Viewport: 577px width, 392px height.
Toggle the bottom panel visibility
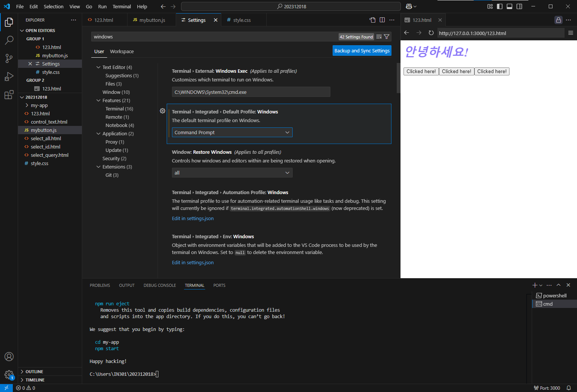pyautogui.click(x=509, y=6)
